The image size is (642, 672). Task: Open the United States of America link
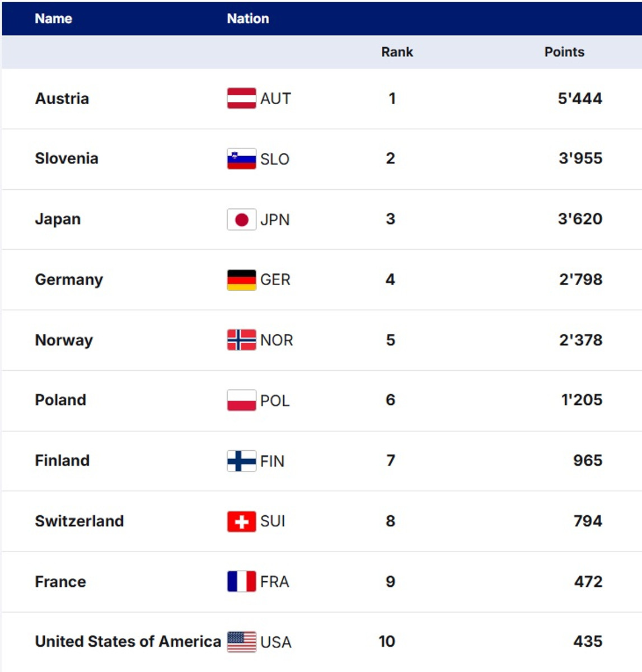128,641
